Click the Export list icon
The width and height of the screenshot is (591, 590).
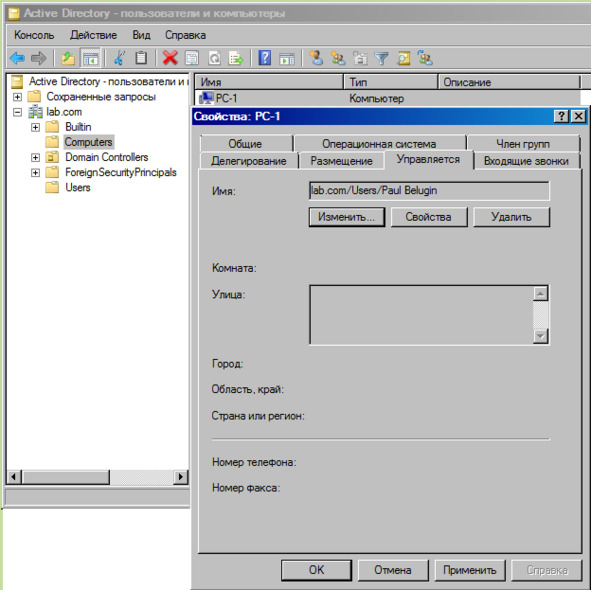point(236,58)
